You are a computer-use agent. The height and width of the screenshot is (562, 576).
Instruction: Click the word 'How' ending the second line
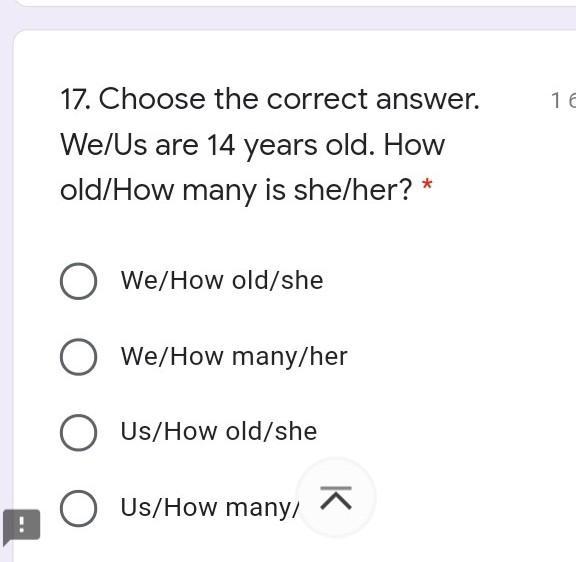click(414, 145)
